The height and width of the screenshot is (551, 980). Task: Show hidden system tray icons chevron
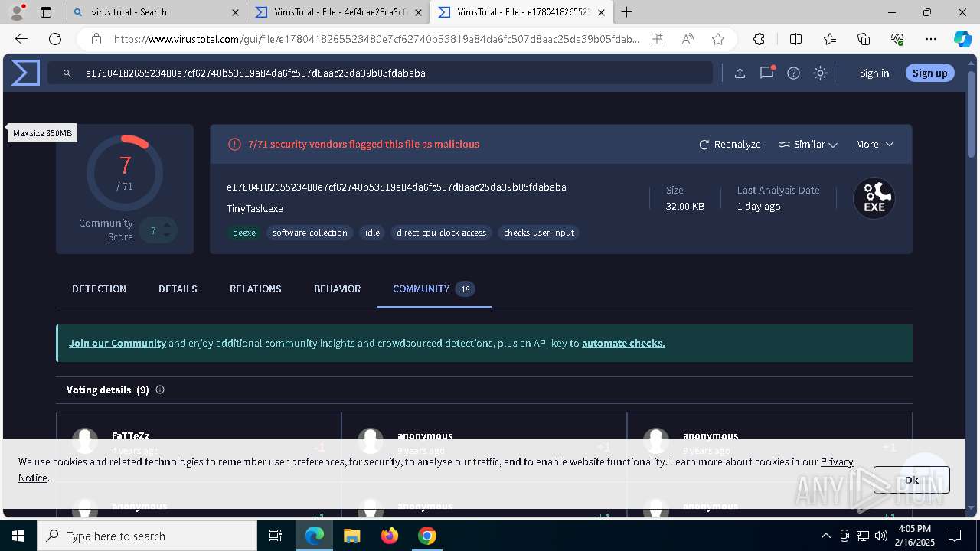click(x=825, y=536)
